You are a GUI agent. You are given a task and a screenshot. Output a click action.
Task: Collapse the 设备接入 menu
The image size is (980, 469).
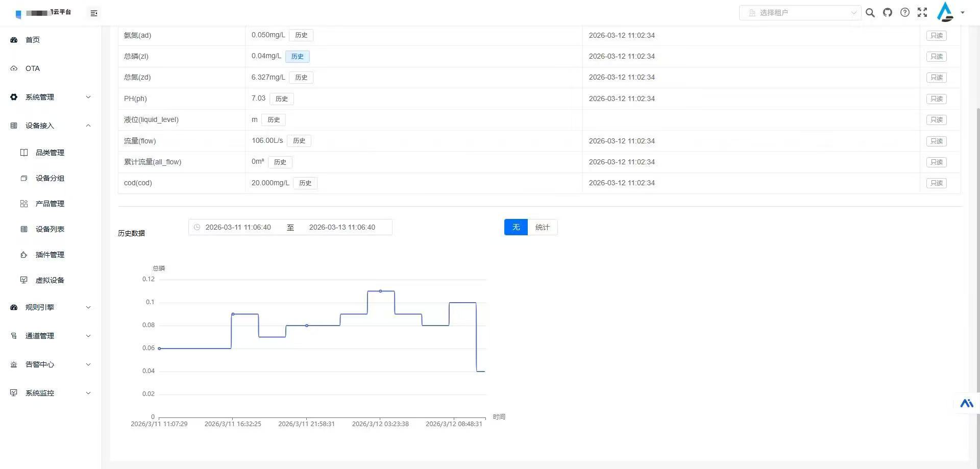coord(51,126)
